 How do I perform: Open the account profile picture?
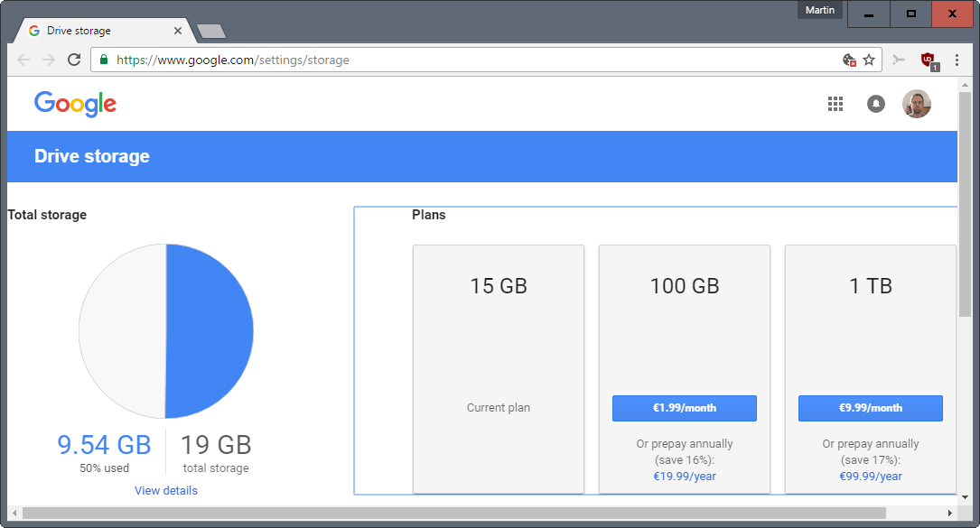pos(916,104)
